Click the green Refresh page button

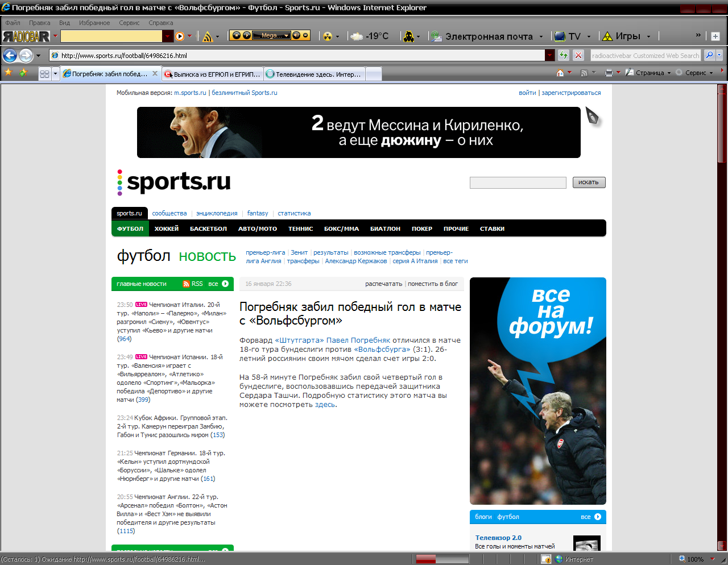pos(563,55)
